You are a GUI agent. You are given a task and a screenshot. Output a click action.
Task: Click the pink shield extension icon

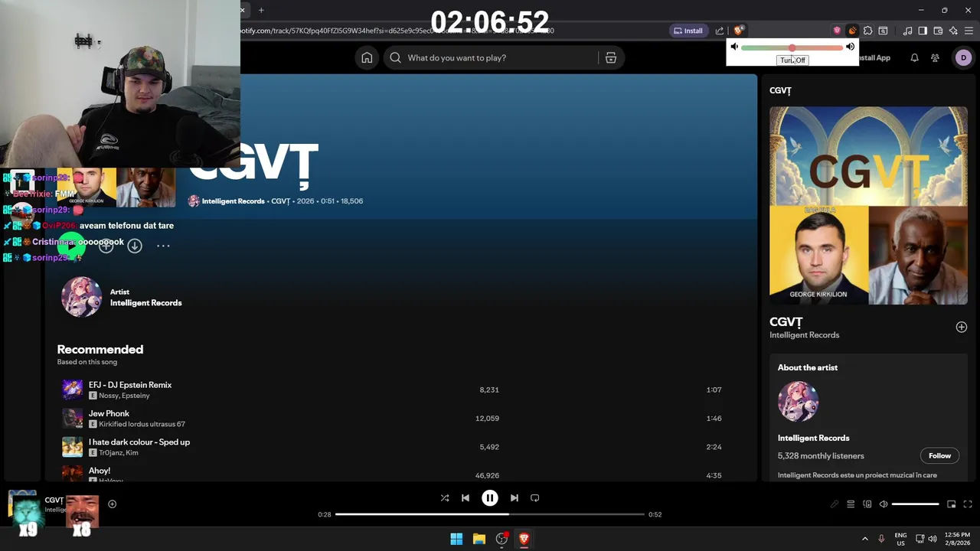click(x=837, y=31)
